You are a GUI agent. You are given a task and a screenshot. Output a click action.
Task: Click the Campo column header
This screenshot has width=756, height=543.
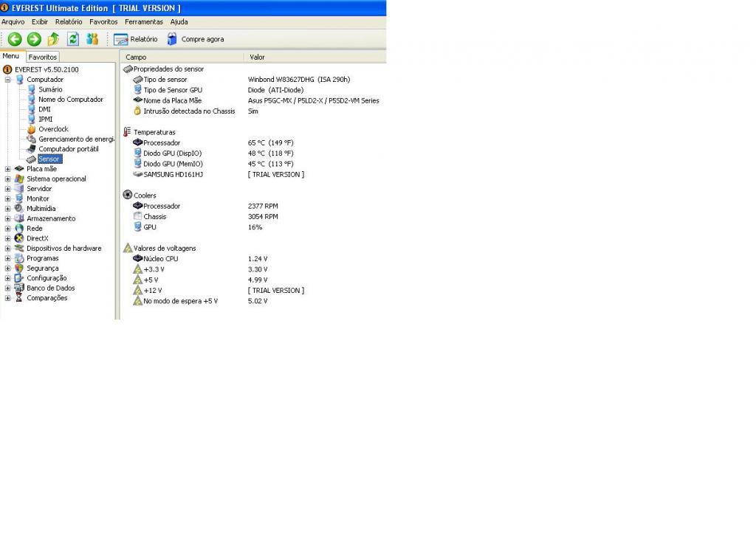(182, 57)
